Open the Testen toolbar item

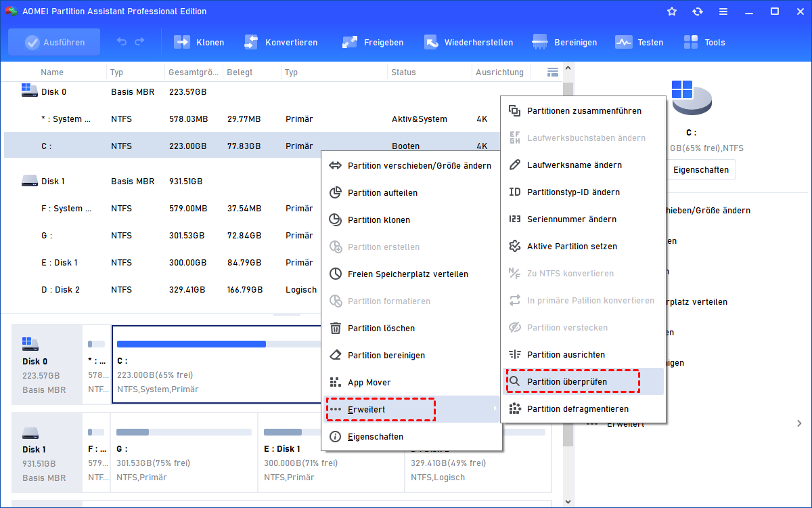639,42
